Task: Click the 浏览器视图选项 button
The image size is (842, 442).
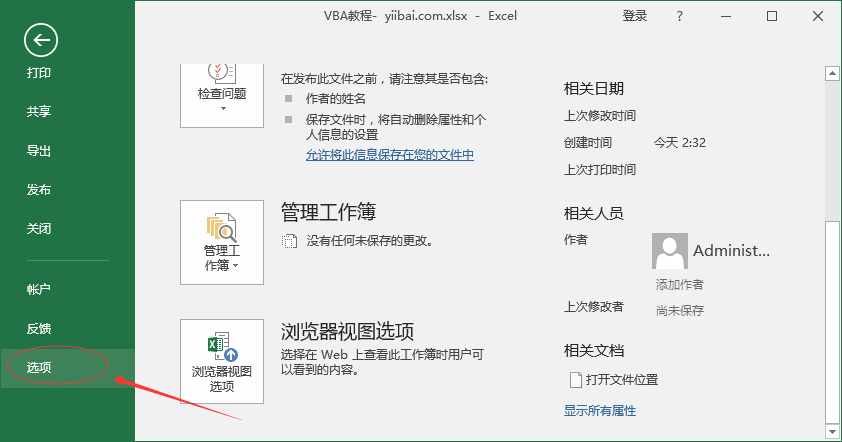Action: point(222,361)
